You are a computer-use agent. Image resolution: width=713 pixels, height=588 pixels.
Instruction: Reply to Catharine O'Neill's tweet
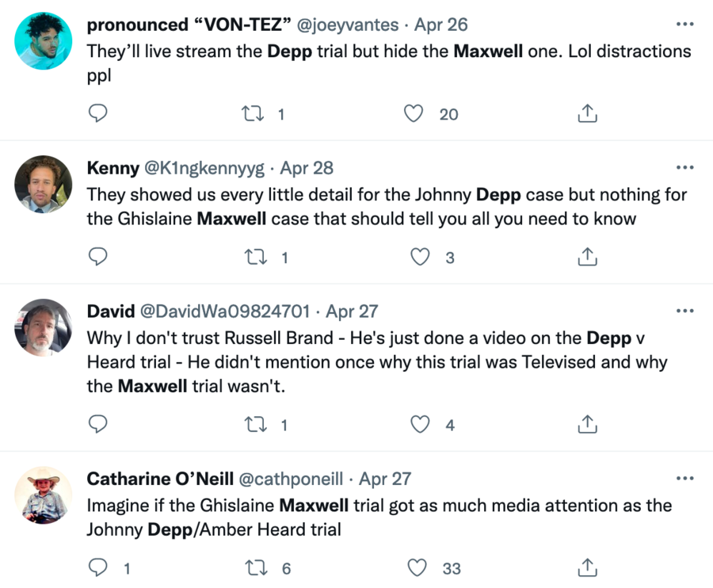pos(97,567)
